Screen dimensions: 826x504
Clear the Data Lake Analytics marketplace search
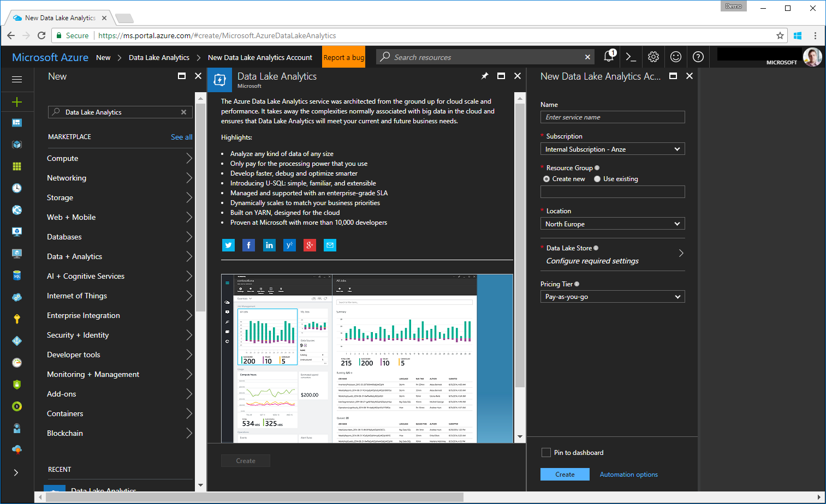pos(184,112)
